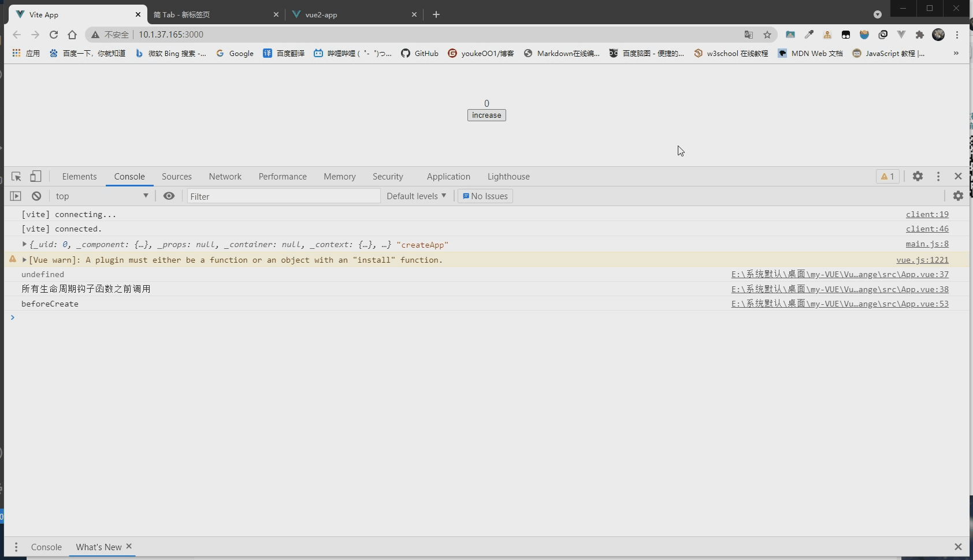Screen dimensions: 973x560
Task: Expand the Vue warn message
Action: pyautogui.click(x=24, y=260)
